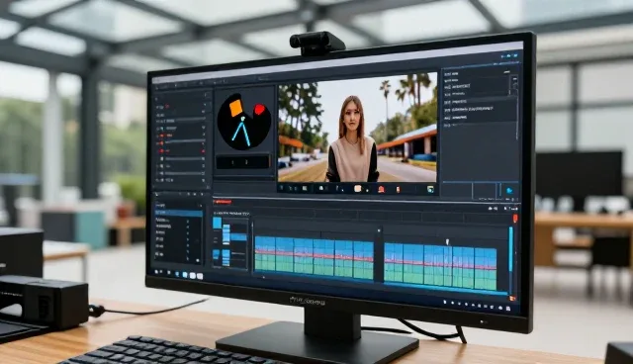Click the red icon in the preview toolbar
Image resolution: width=633 pixels, height=364 pixels.
(381, 189)
